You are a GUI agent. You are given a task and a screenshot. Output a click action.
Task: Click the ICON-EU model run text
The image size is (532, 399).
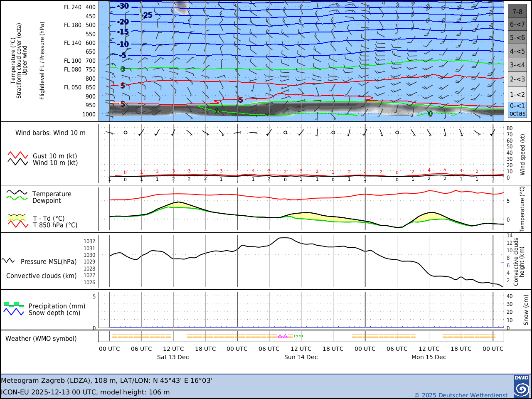[85, 392]
